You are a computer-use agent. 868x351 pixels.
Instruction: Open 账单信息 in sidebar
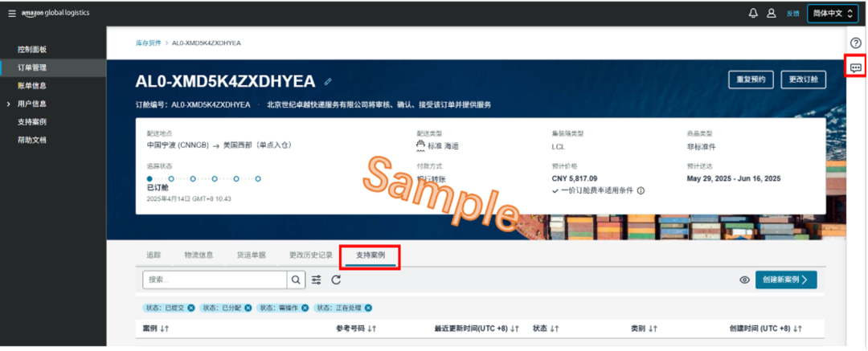click(31, 85)
